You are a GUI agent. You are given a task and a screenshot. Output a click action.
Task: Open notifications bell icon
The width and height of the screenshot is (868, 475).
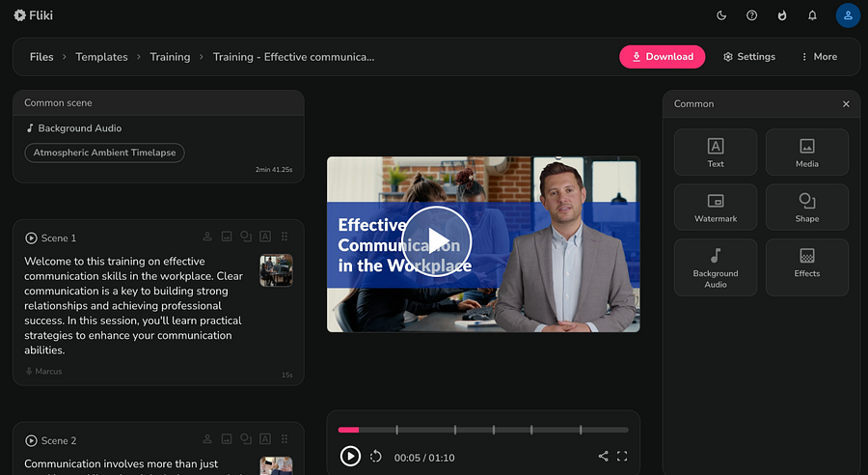(x=812, y=15)
